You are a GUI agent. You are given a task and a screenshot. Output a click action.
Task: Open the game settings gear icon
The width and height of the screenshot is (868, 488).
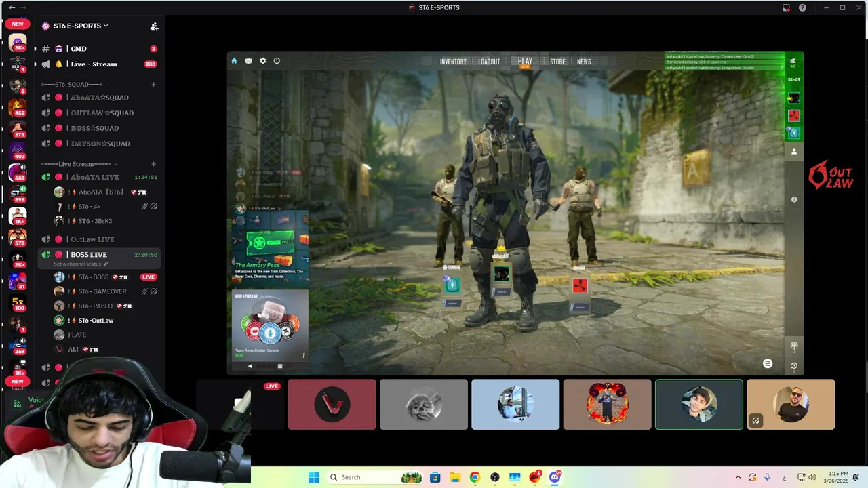pos(263,61)
